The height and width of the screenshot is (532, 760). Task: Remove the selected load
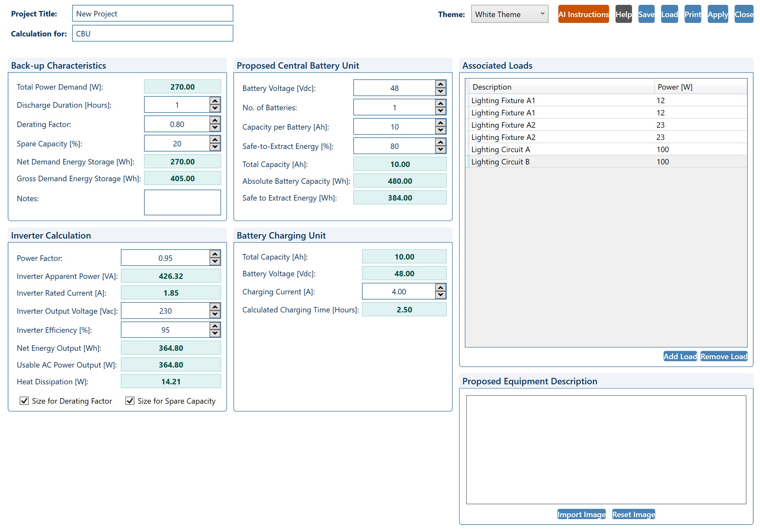pyautogui.click(x=724, y=356)
